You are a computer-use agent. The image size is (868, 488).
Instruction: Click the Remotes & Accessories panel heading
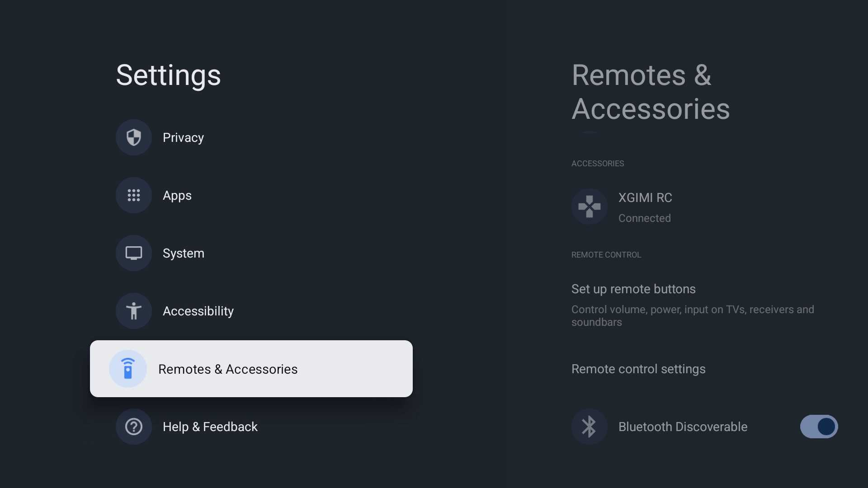click(651, 92)
